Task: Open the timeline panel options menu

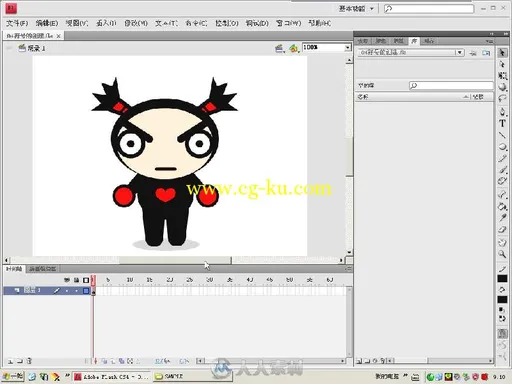Action: tap(348, 268)
